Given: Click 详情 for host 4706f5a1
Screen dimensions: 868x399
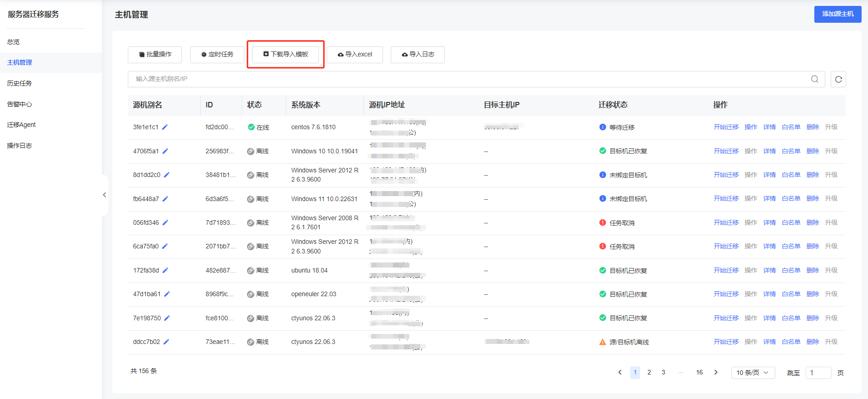Looking at the screenshot, I should (770, 151).
